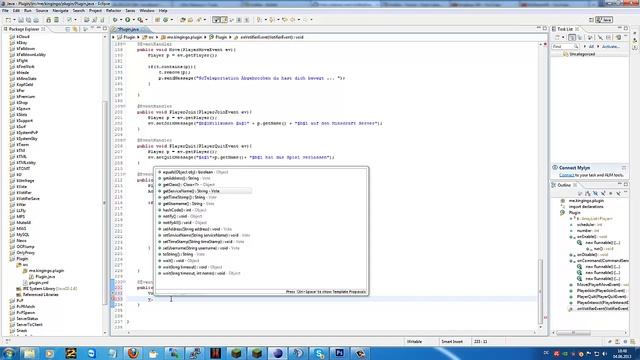The height and width of the screenshot is (360, 640).
Task: Click the New Task icon in Task List
Action: pos(557,37)
